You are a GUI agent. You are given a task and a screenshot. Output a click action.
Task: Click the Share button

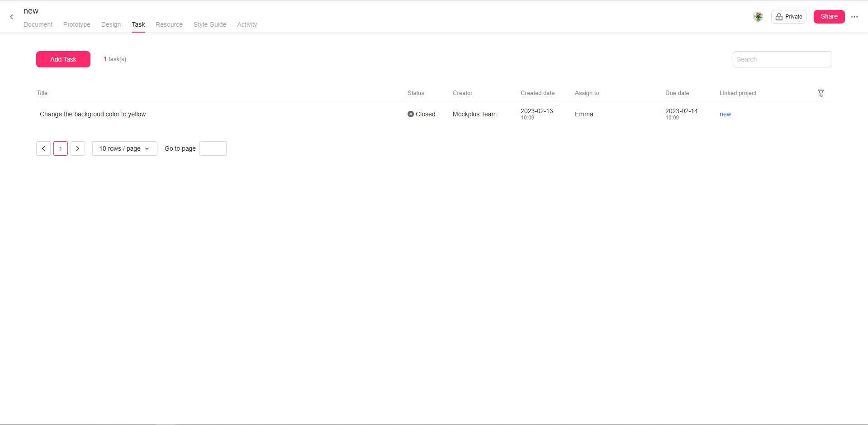click(829, 17)
